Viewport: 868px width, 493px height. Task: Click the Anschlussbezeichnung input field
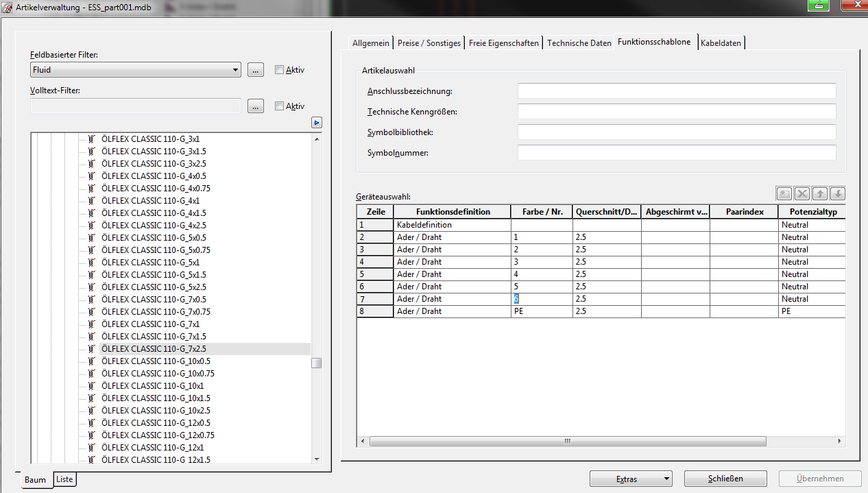677,91
